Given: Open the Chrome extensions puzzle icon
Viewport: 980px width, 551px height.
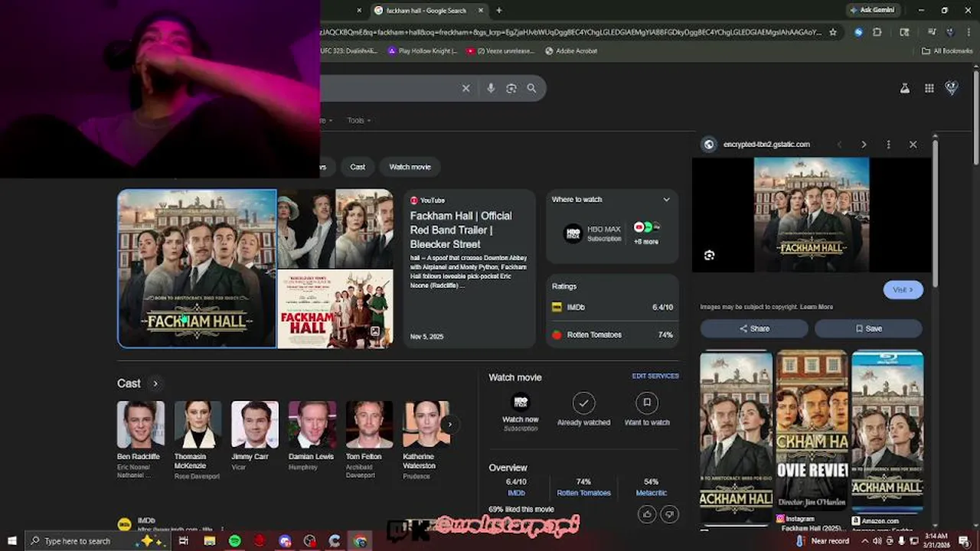Looking at the screenshot, I should (877, 32).
